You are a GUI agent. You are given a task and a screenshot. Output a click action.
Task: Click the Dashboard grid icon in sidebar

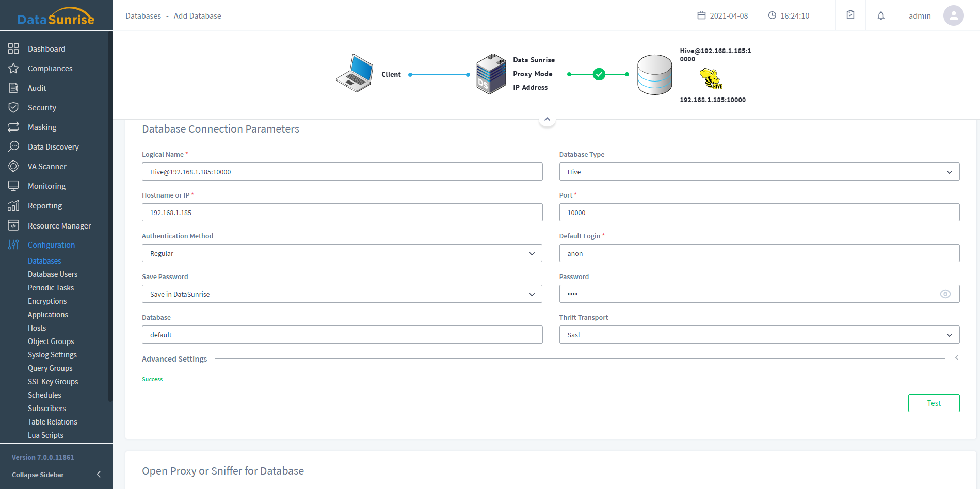[13, 48]
